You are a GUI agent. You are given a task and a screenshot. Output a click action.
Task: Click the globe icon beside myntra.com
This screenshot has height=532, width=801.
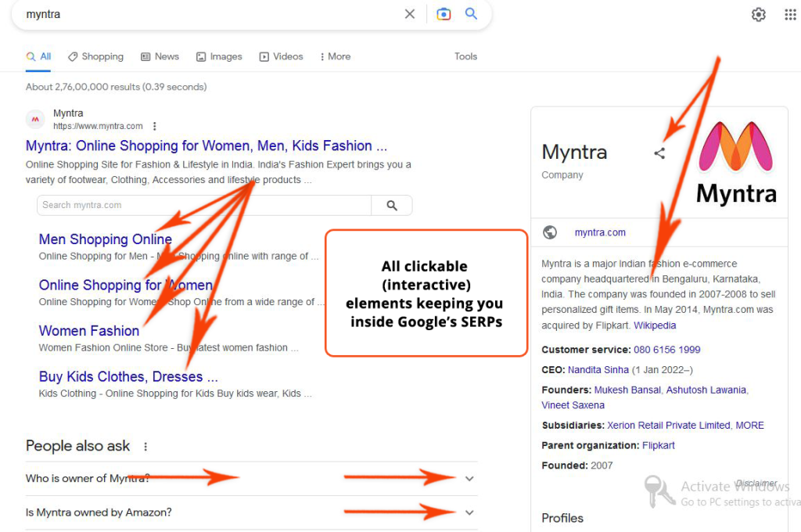click(550, 232)
